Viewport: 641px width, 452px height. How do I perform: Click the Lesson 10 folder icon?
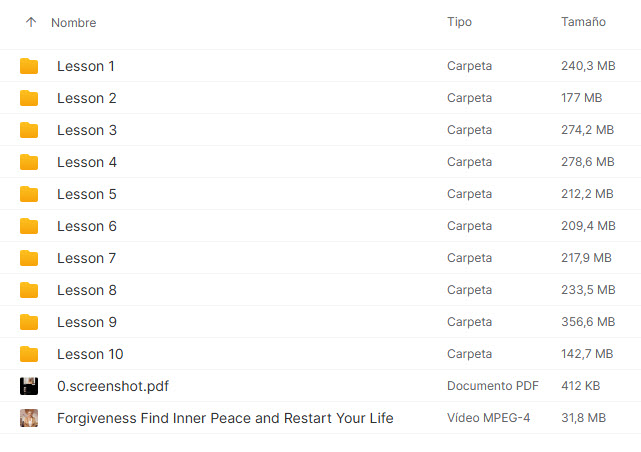click(29, 354)
